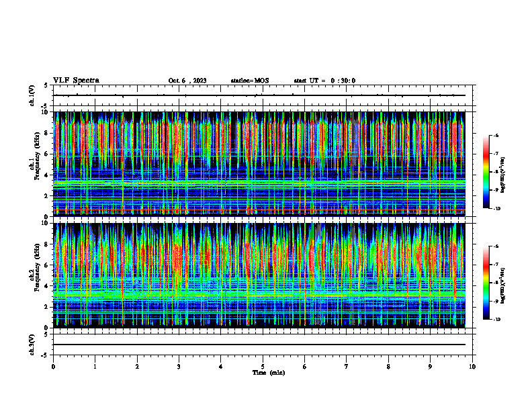
Task: Click the time axis tick label "6"
Action: point(305,367)
